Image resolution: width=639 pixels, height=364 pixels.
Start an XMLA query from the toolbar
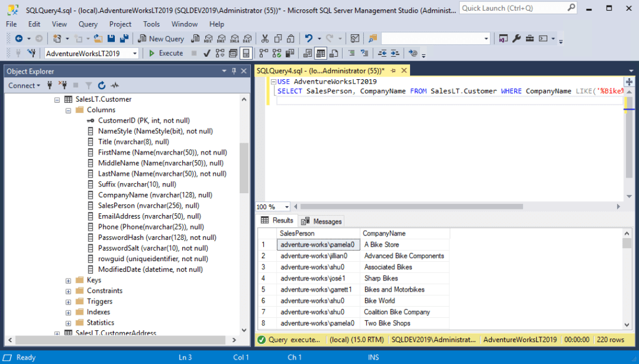click(x=235, y=39)
